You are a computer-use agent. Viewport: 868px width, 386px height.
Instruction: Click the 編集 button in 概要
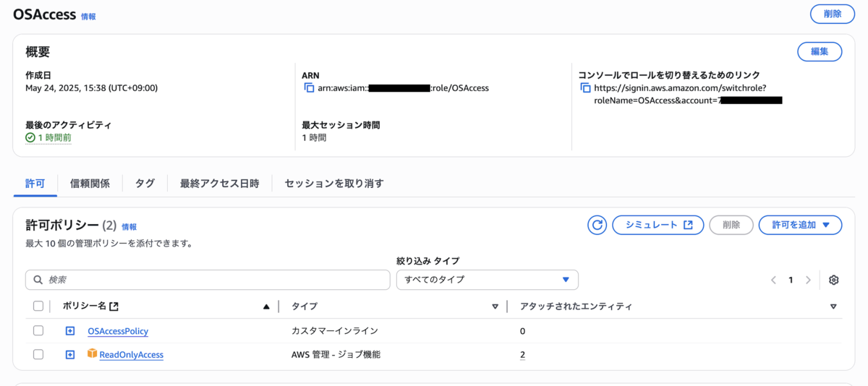[820, 51]
